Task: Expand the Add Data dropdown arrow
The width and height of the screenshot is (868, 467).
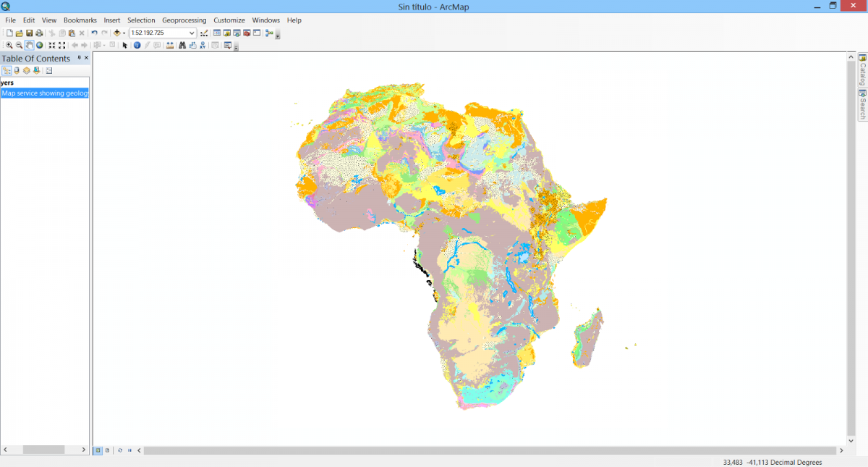Action: point(124,33)
